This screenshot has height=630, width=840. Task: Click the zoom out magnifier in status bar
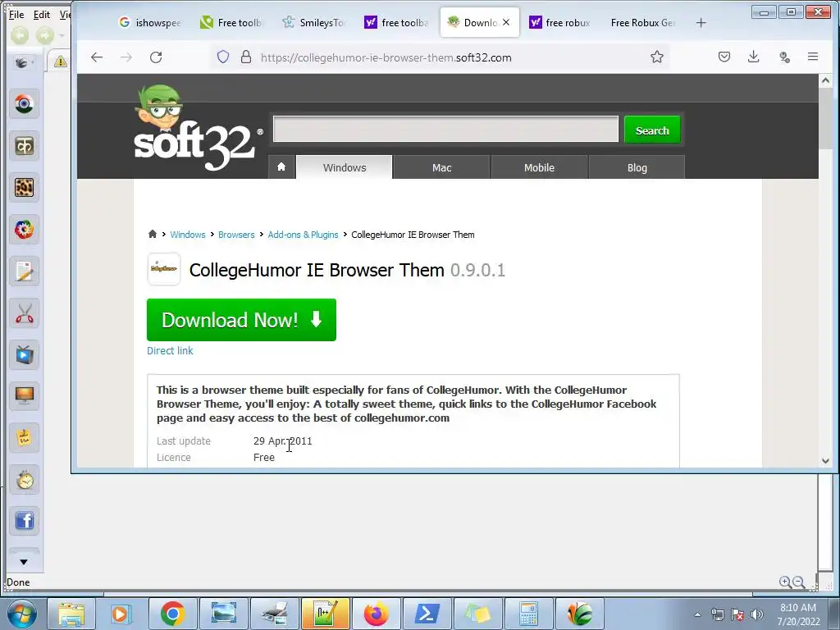click(x=799, y=582)
